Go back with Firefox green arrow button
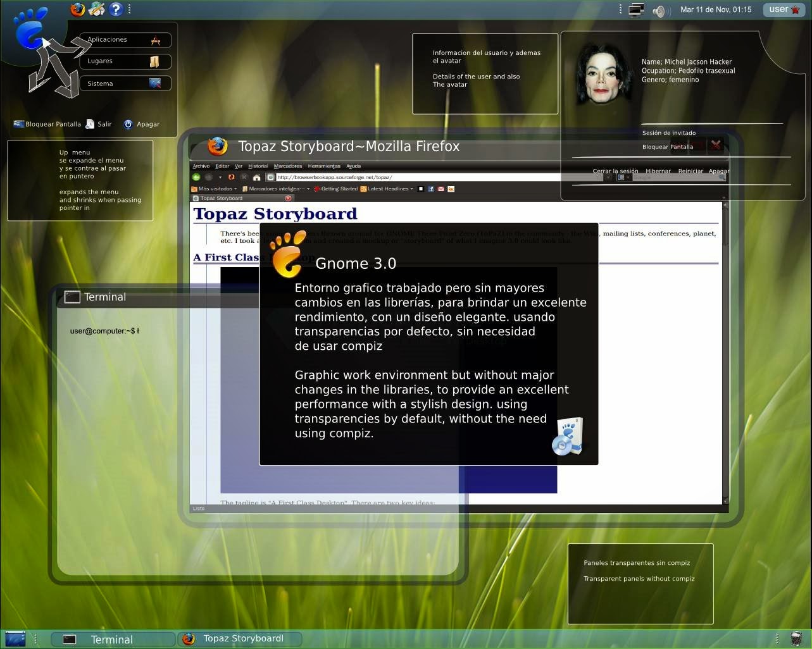Image resolution: width=812 pixels, height=649 pixels. point(196,177)
